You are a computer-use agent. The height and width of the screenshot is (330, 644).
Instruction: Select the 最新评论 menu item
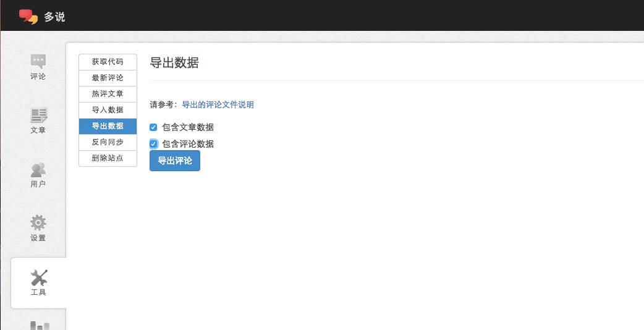click(108, 78)
